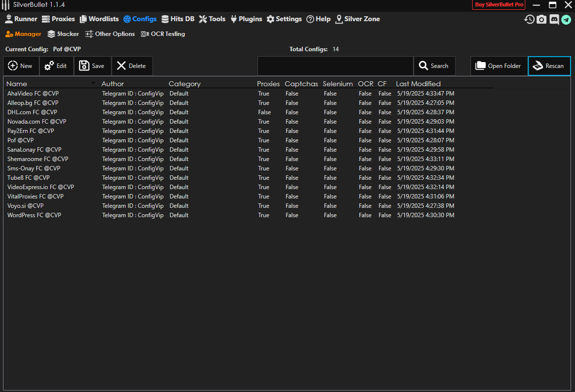Select the Manager sub-tab
The width and height of the screenshot is (575, 392).
pyautogui.click(x=23, y=34)
